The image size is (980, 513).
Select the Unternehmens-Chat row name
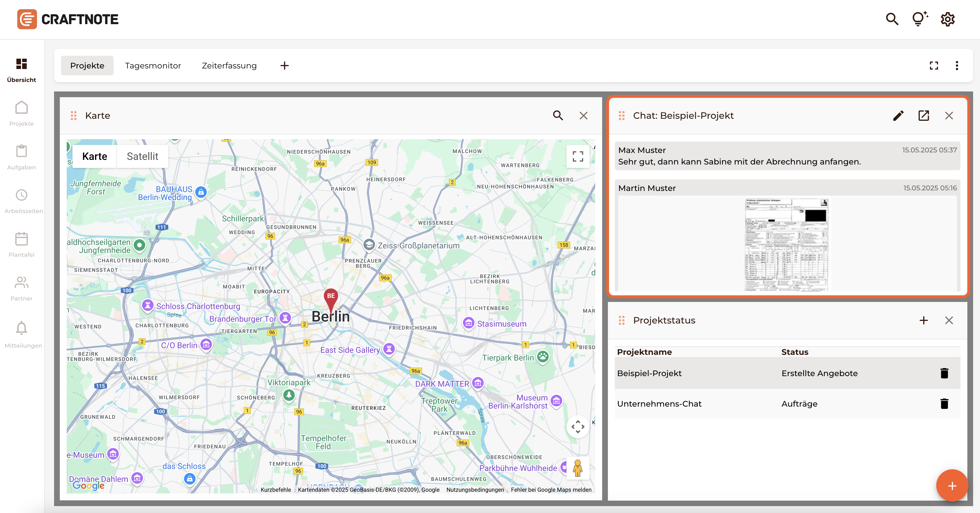(659, 404)
